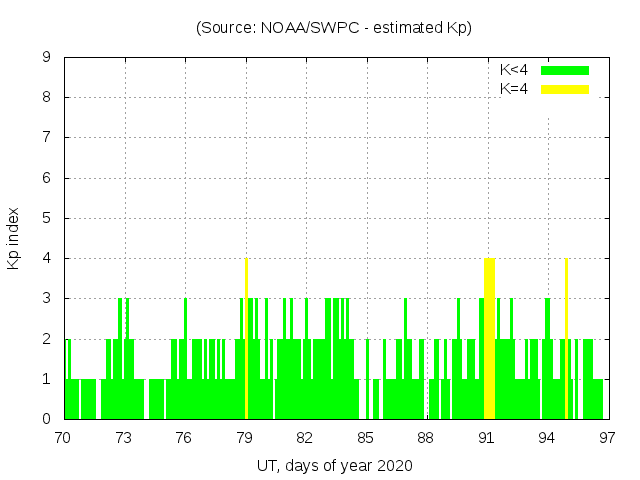Click y-axis tick label 9
The image size is (640, 480).
click(x=46, y=58)
